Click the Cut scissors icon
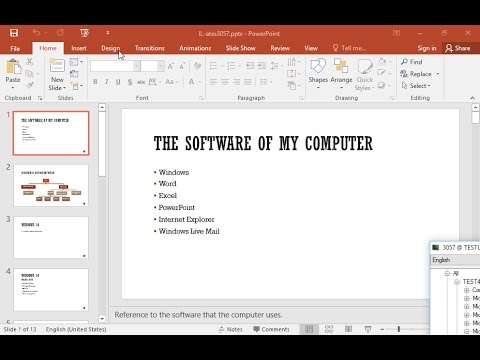The height and width of the screenshot is (360, 480). click(x=30, y=62)
